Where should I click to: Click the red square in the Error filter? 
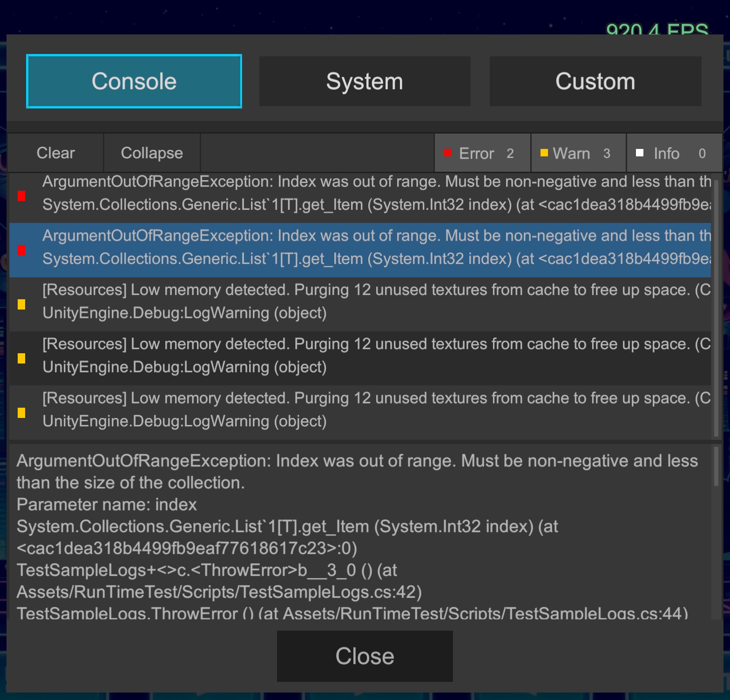tap(448, 153)
